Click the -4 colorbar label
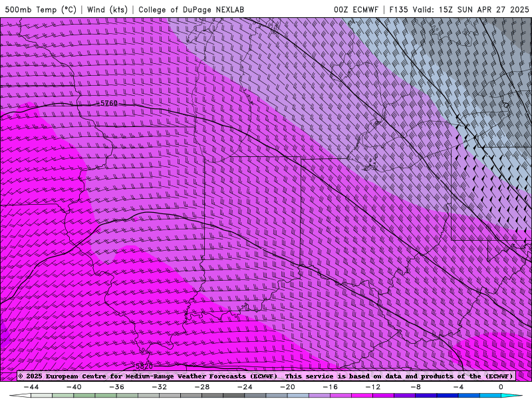Viewport: 532px width, 399px height. pyautogui.click(x=459, y=387)
